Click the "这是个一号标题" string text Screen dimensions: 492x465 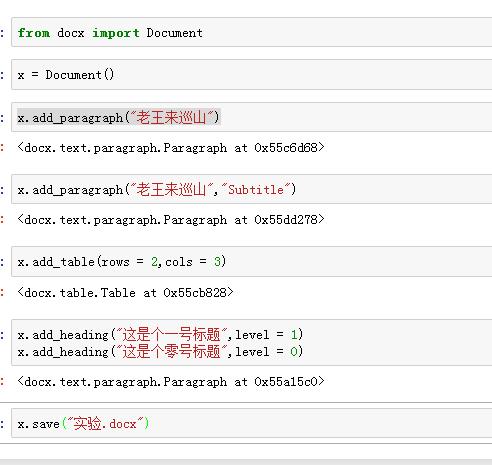171,334
